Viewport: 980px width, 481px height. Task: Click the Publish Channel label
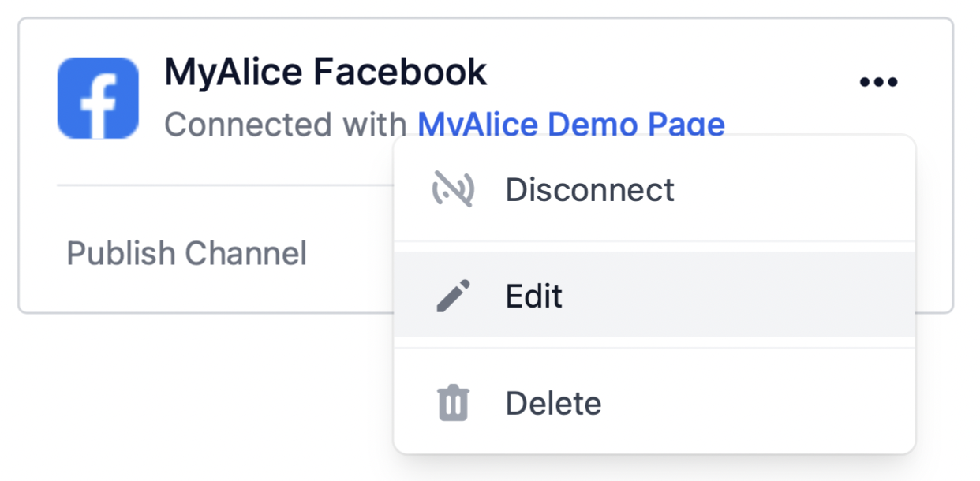(186, 253)
